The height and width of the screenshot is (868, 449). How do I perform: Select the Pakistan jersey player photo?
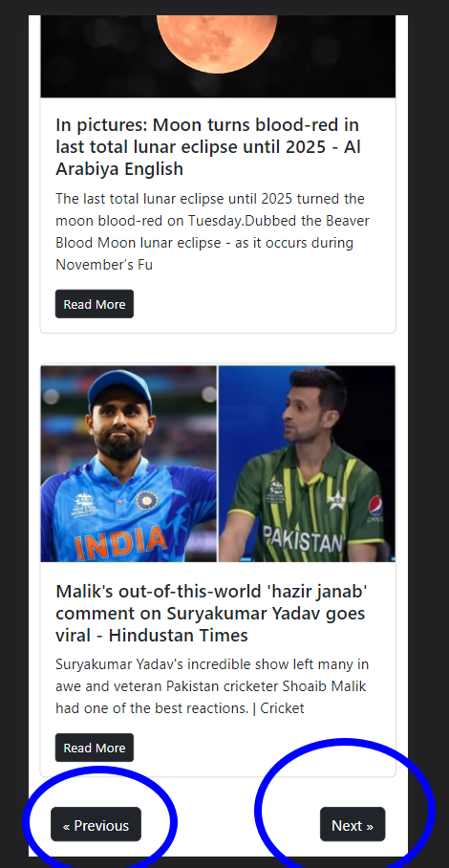pyautogui.click(x=307, y=464)
